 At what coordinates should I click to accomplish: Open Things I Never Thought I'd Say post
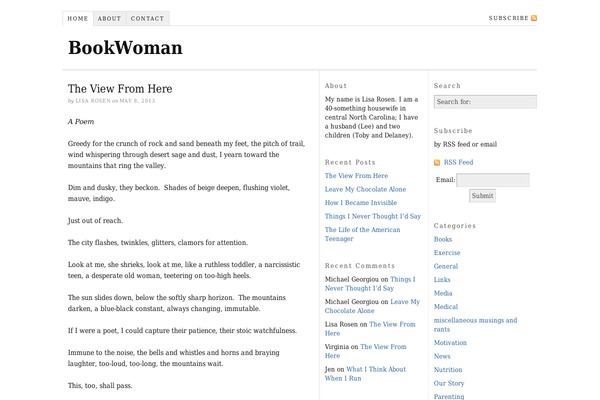point(373,216)
